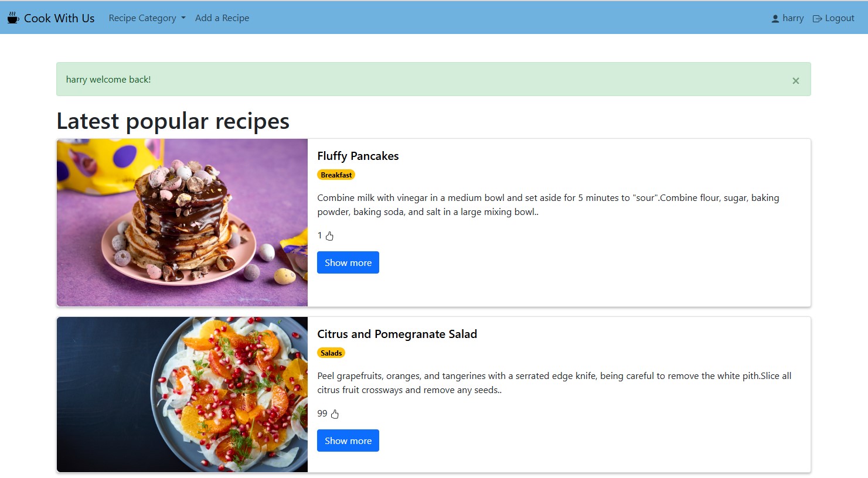Open the Recipe Category dropdown
This screenshot has height=478, width=868.
pyautogui.click(x=142, y=18)
